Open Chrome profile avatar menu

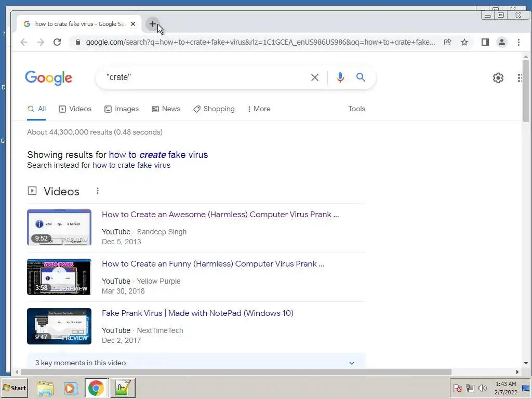(502, 42)
